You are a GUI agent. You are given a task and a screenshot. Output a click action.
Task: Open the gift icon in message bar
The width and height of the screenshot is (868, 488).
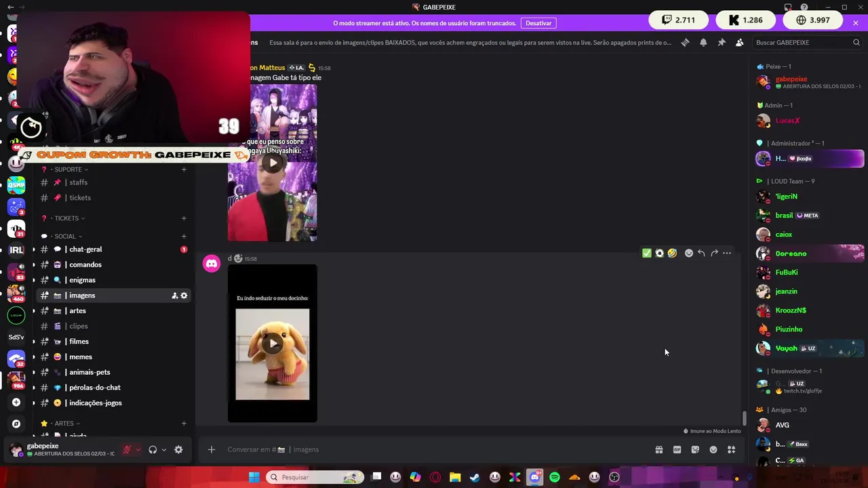[658, 449]
